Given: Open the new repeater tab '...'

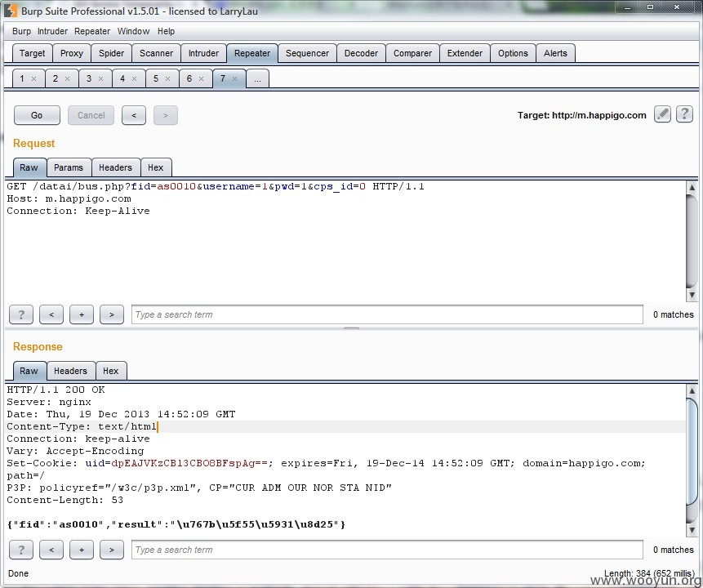Looking at the screenshot, I should pos(257,78).
